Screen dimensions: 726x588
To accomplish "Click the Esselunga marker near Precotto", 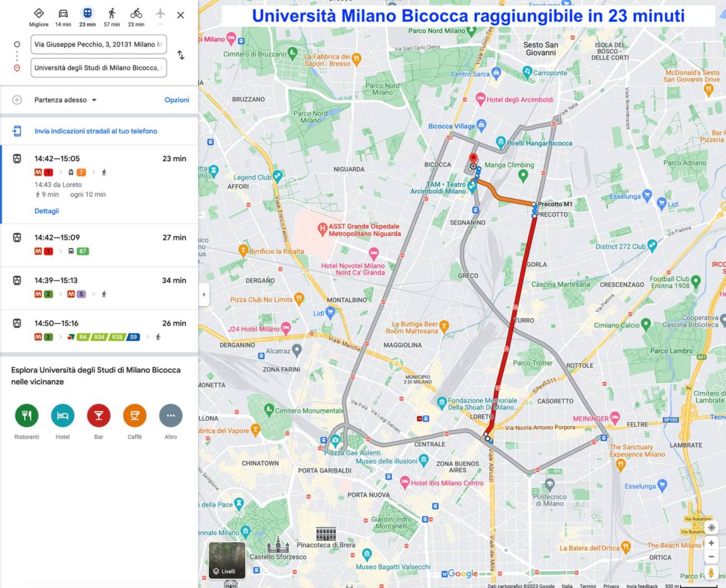I will pyautogui.click(x=647, y=195).
